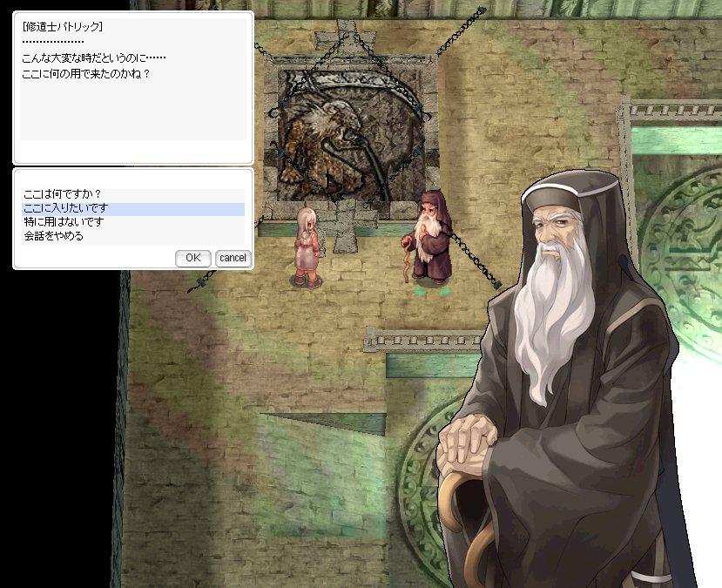Click the long-haired player character sprite

pos(307,247)
